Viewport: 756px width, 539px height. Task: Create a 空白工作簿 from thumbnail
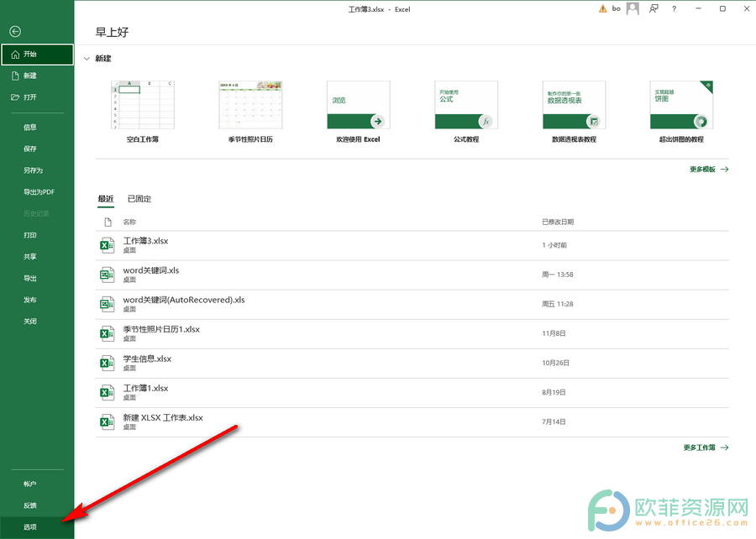pyautogui.click(x=143, y=105)
